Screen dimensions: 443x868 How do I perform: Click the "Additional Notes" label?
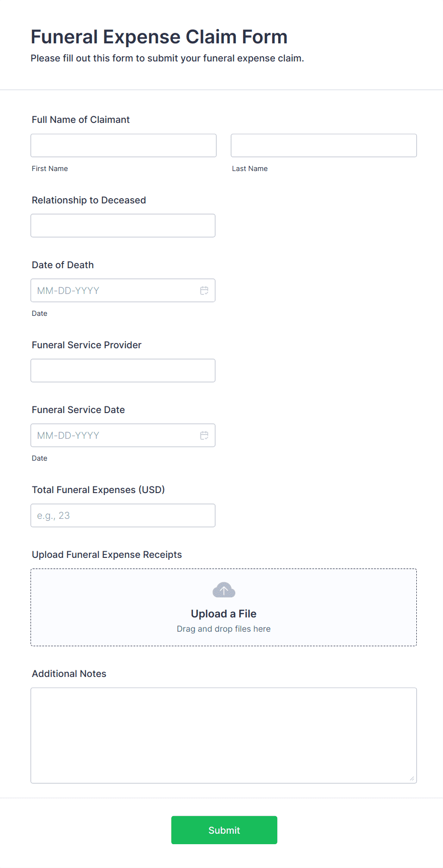coord(69,674)
